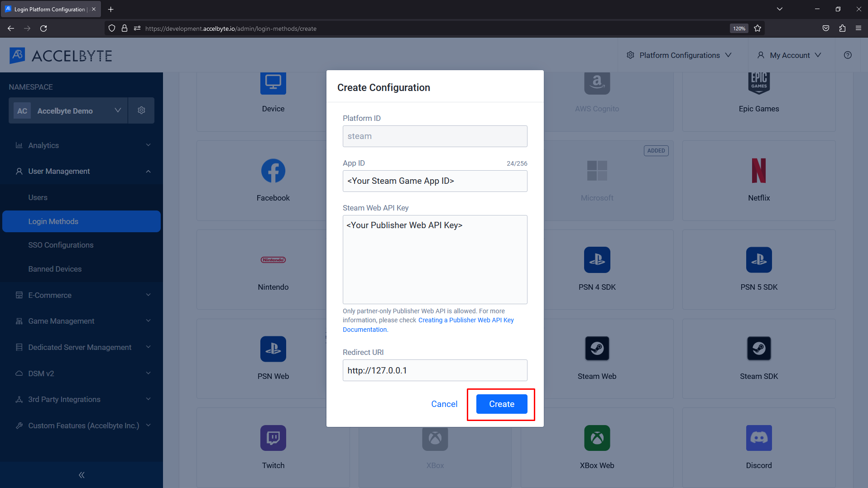Close the Login Platform Configuration tab
This screenshot has height=488, width=868.
pyautogui.click(x=94, y=9)
